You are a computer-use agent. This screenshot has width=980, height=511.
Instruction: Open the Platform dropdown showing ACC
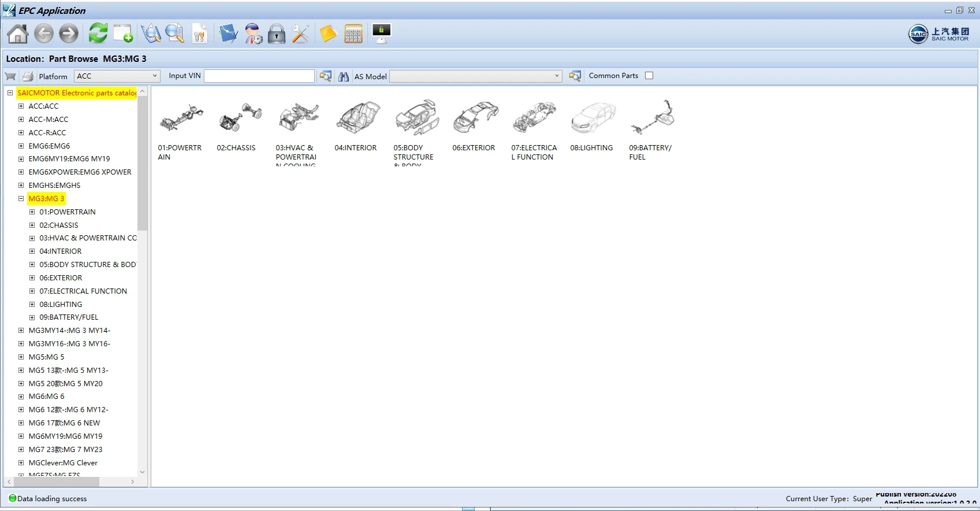pyautogui.click(x=117, y=76)
